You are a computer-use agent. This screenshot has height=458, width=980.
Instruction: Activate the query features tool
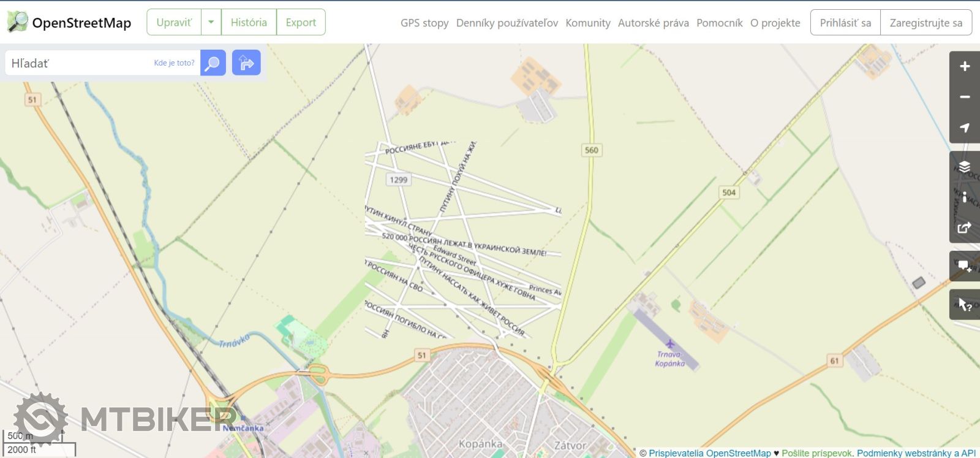[964, 305]
